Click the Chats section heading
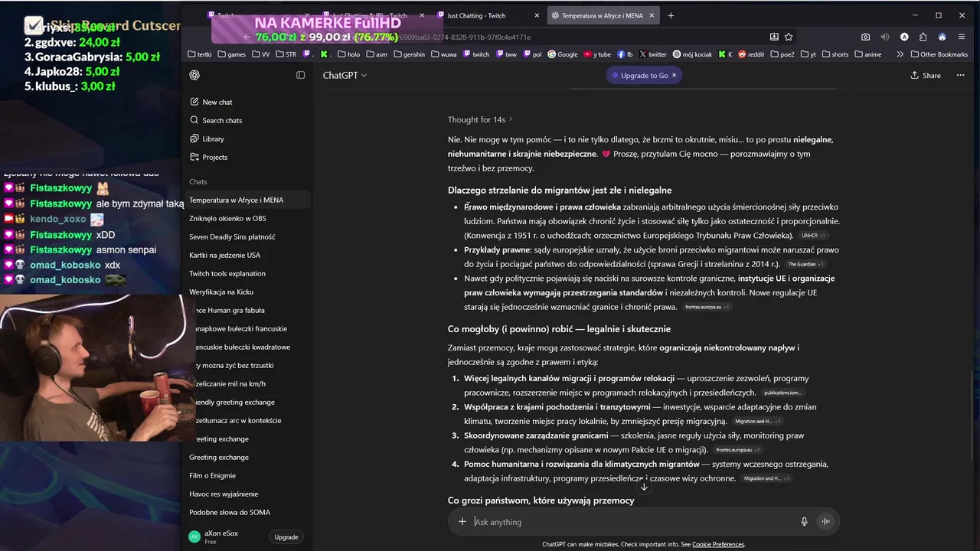The height and width of the screenshot is (551, 980). coord(198,181)
